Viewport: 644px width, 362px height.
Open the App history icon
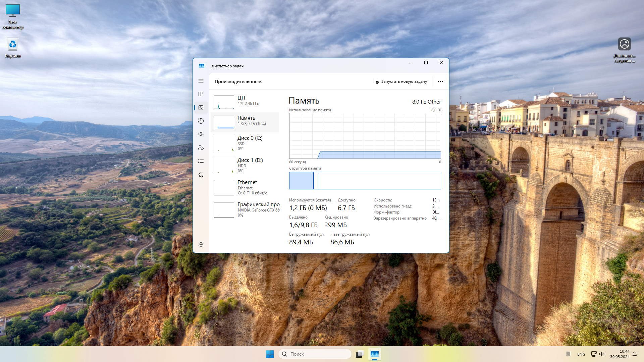pyautogui.click(x=201, y=121)
